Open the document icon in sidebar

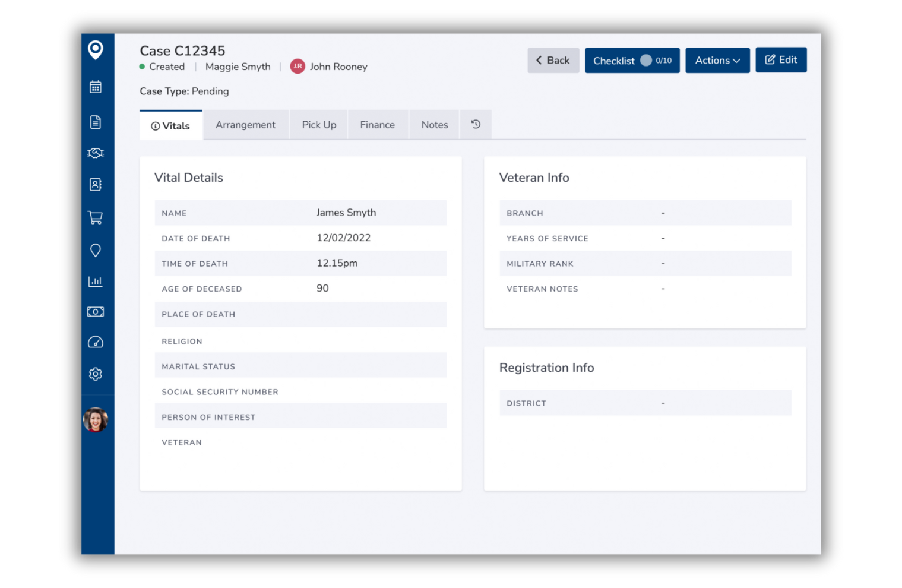96,122
